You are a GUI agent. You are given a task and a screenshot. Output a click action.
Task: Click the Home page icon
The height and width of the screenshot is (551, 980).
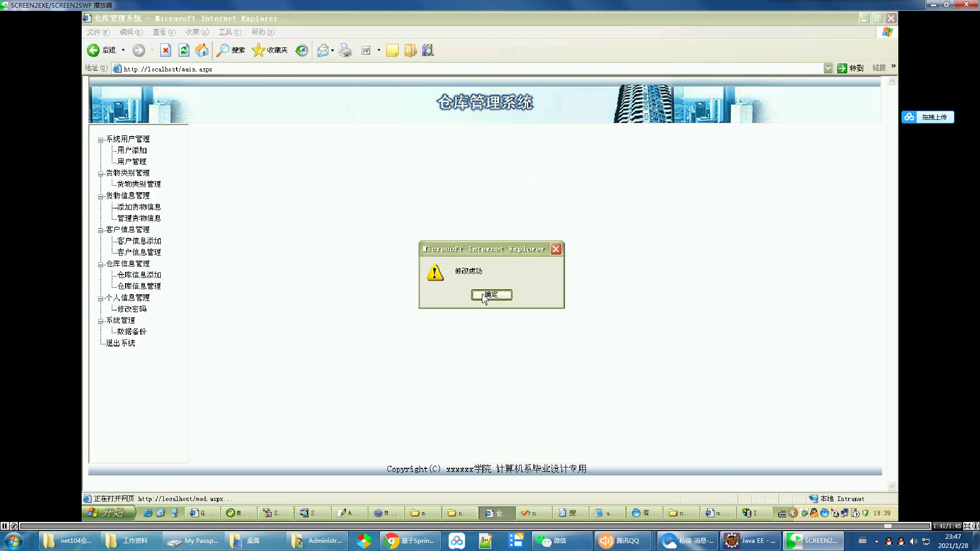[201, 50]
